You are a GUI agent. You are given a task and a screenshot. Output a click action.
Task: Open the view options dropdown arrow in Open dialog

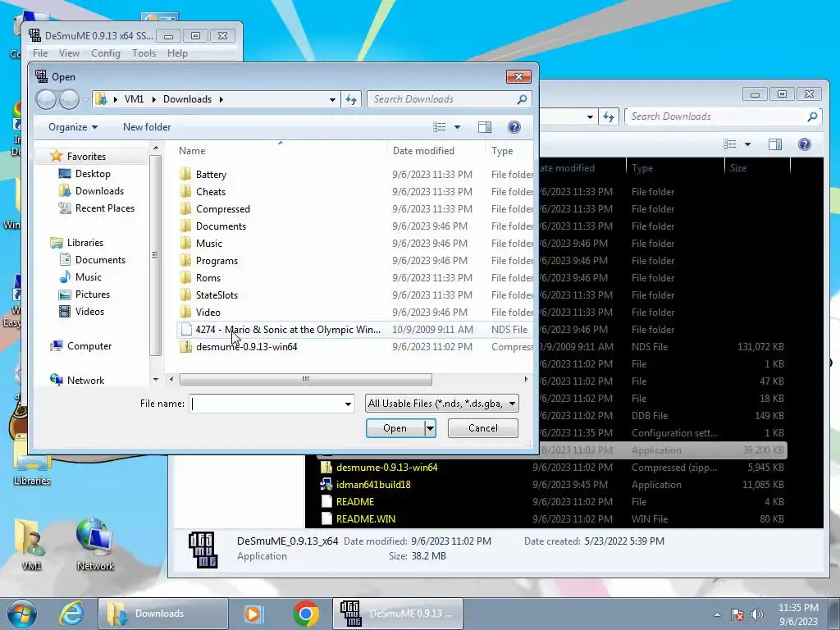pyautogui.click(x=457, y=127)
